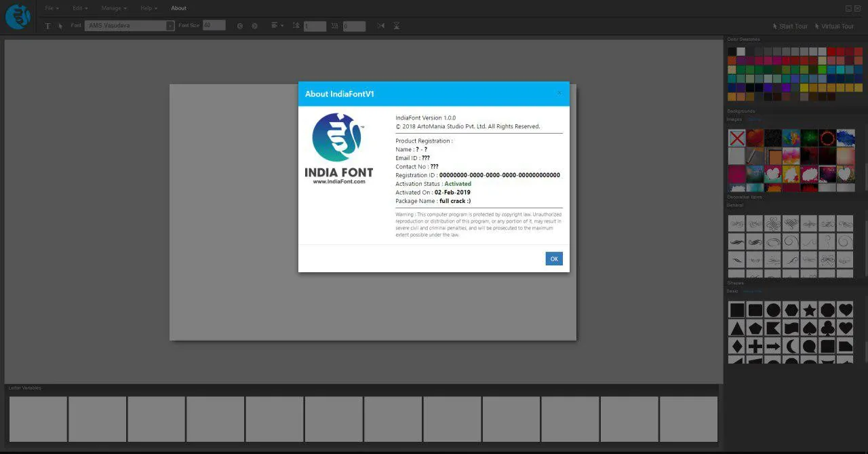Click the India Font logo in top-left
This screenshot has height=454, width=868.
click(18, 17)
